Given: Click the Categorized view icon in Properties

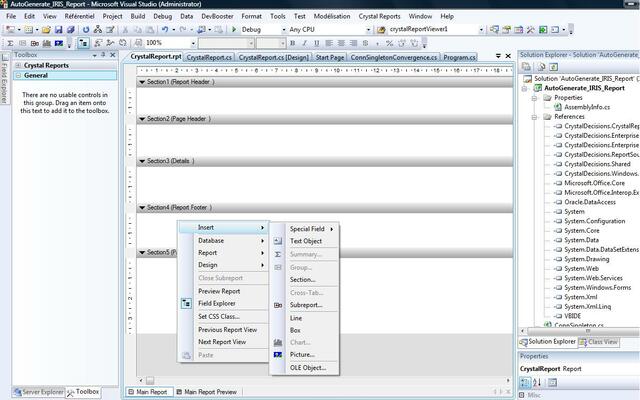Looking at the screenshot, I should point(525,382).
